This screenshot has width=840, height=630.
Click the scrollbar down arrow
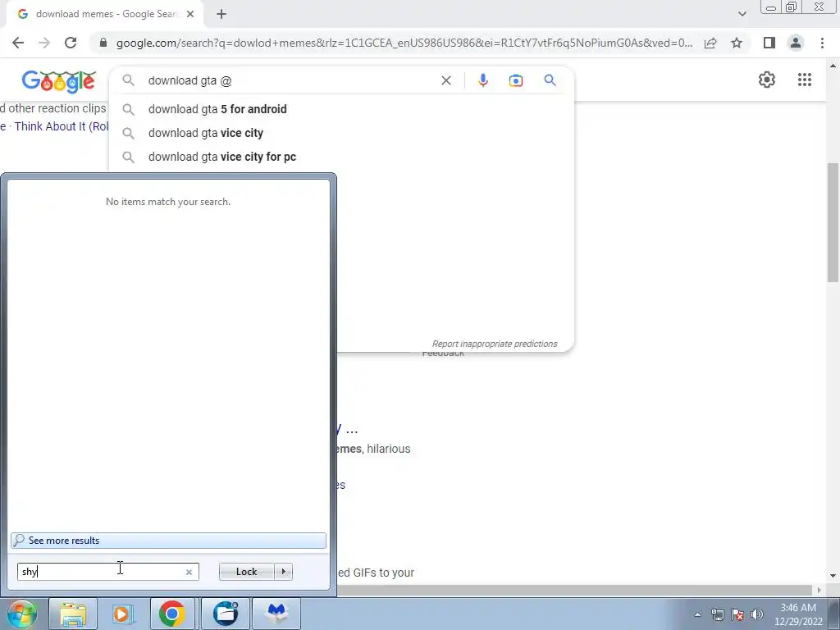833,576
